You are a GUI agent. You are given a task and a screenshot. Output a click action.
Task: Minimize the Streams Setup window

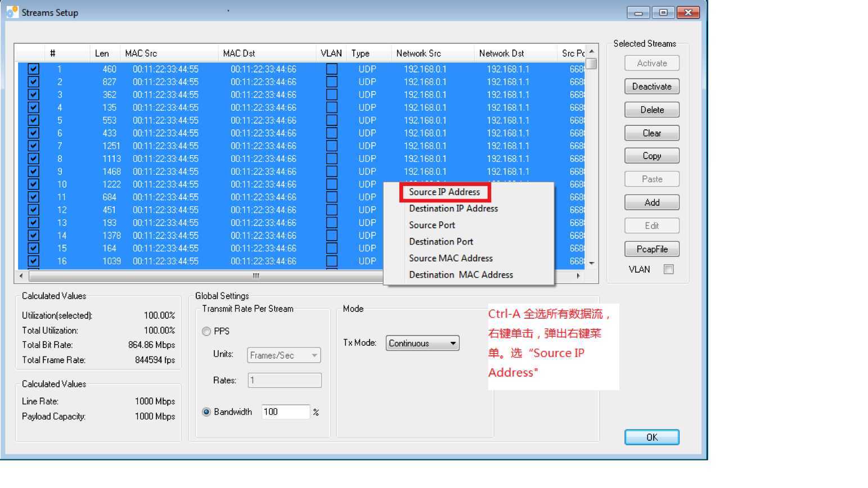(x=638, y=12)
